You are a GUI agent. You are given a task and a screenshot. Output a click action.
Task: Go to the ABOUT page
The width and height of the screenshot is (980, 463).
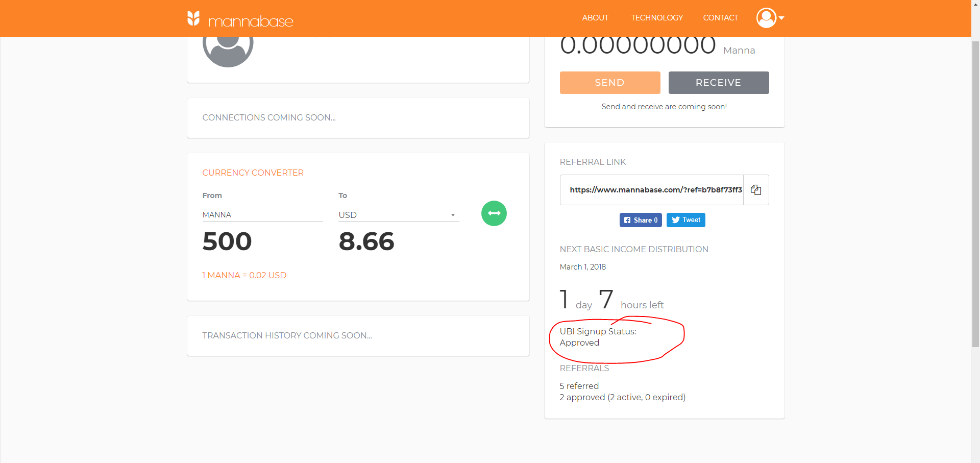click(x=595, y=18)
